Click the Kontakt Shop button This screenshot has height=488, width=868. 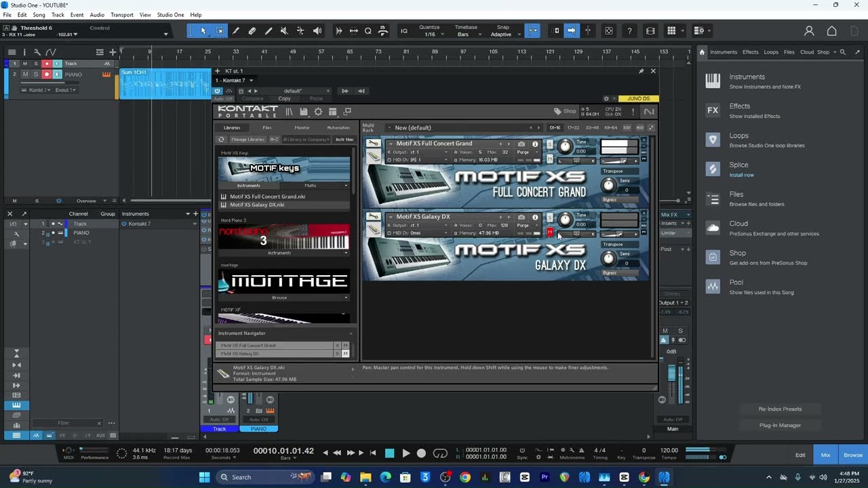point(566,111)
